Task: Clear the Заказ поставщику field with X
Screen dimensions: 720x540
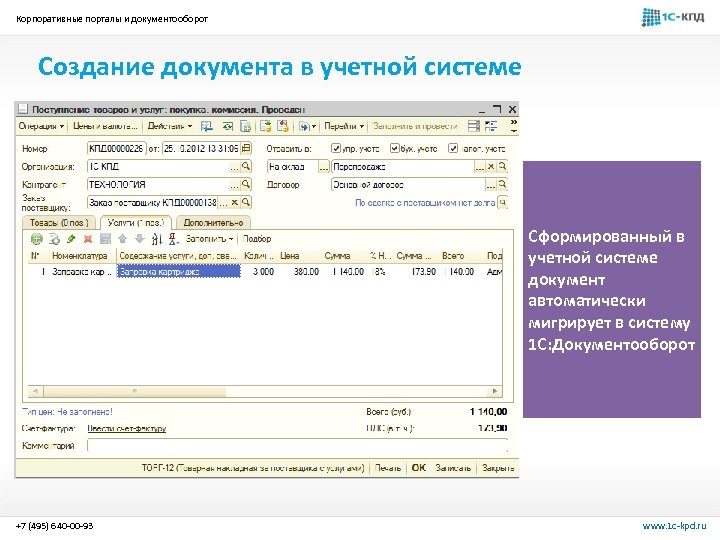Action: point(235,202)
